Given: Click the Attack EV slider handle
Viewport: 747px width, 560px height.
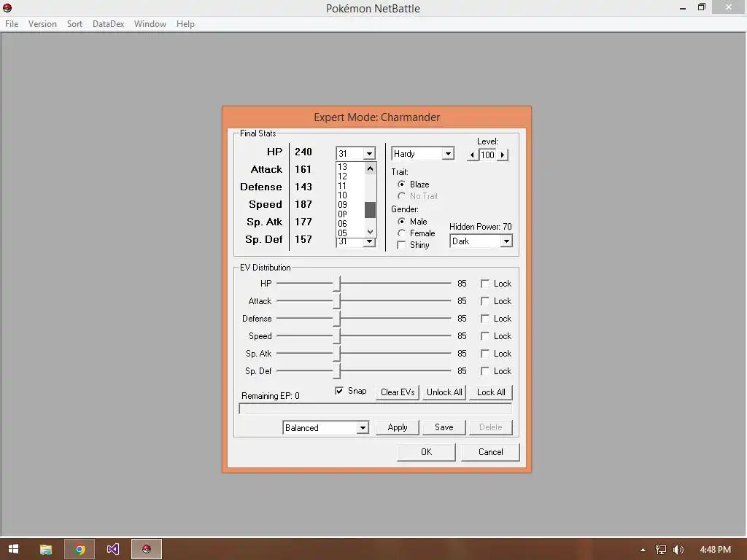Looking at the screenshot, I should [x=337, y=301].
